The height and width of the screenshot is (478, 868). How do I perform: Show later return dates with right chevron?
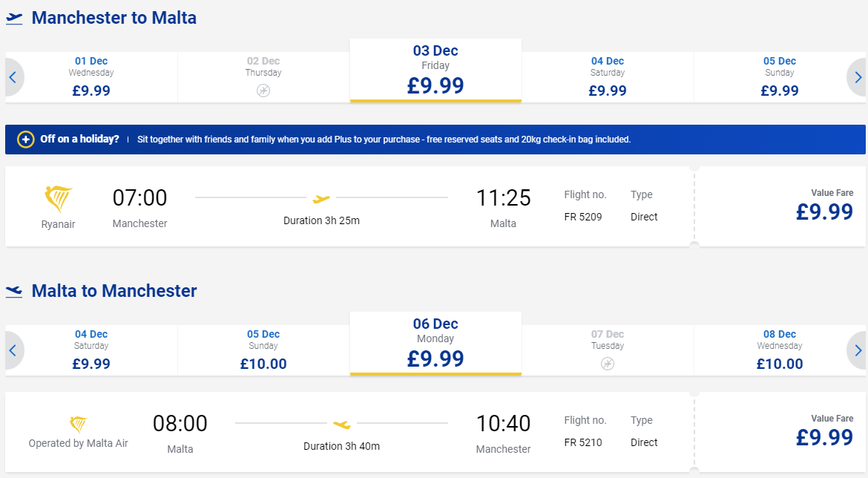tap(857, 350)
